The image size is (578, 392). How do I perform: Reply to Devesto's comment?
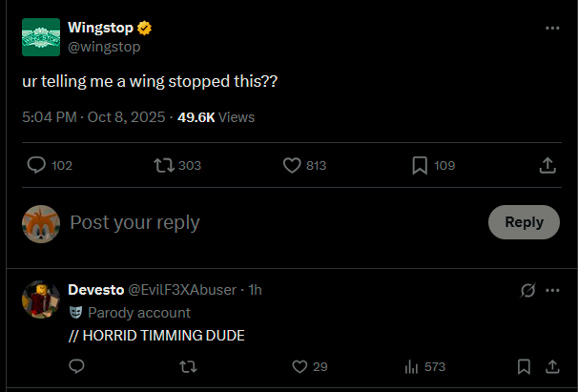point(77,366)
